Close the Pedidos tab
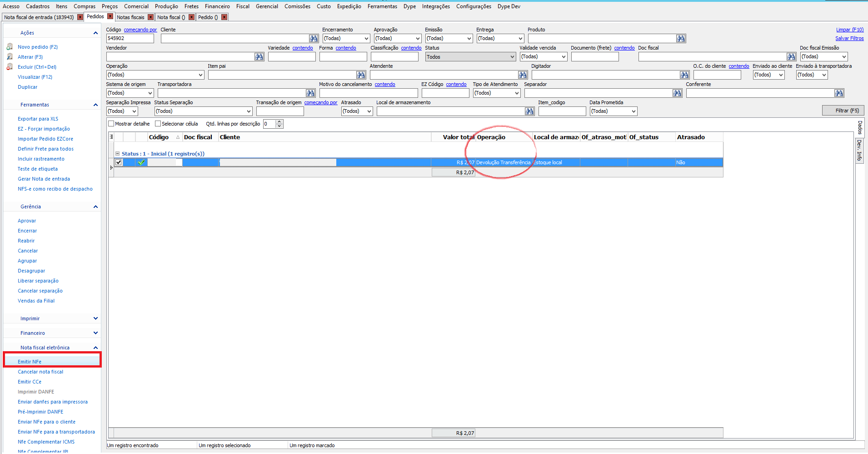 coord(110,16)
